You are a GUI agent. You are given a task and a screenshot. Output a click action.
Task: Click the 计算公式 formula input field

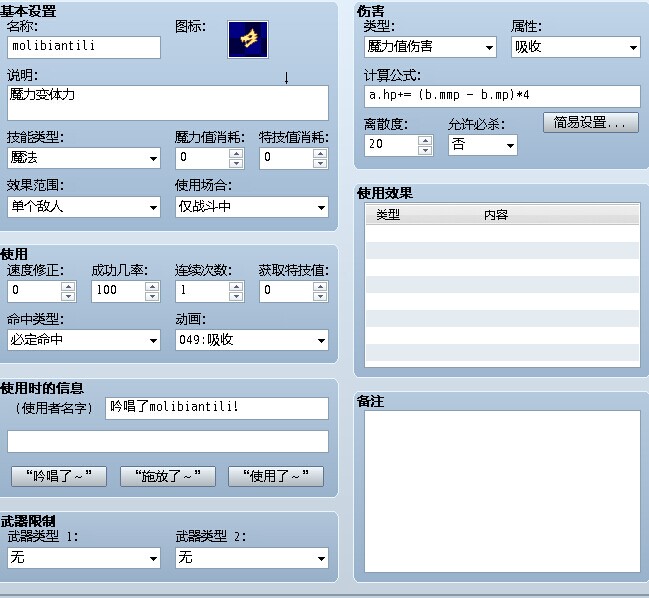(502, 96)
